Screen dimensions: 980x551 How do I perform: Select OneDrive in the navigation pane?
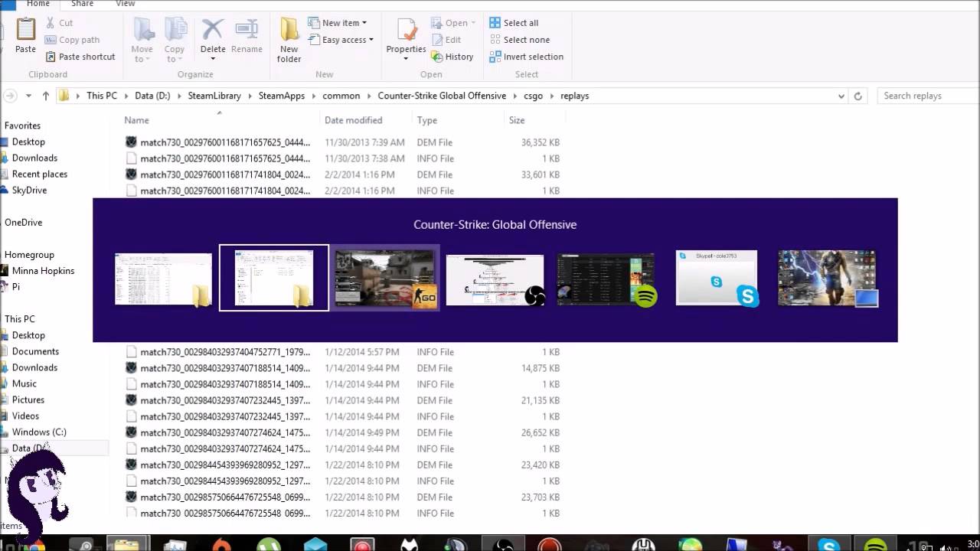(x=23, y=222)
